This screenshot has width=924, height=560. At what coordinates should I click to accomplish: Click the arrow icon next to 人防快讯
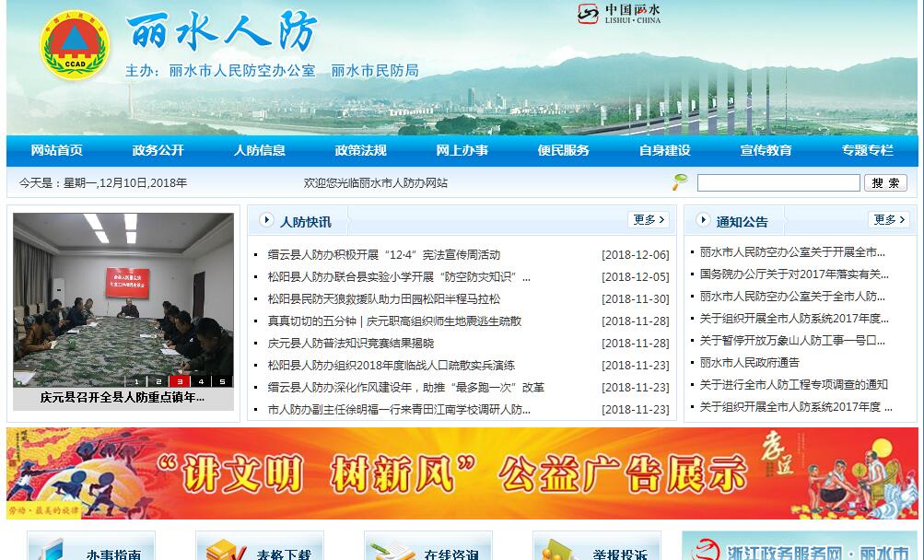click(x=266, y=220)
